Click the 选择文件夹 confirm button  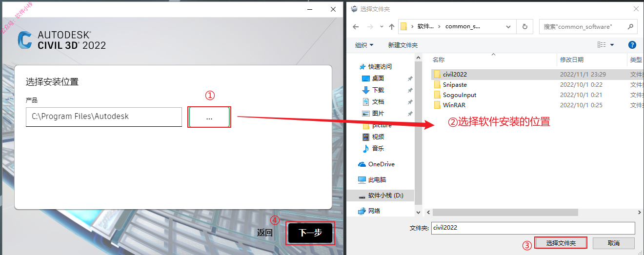coord(561,243)
